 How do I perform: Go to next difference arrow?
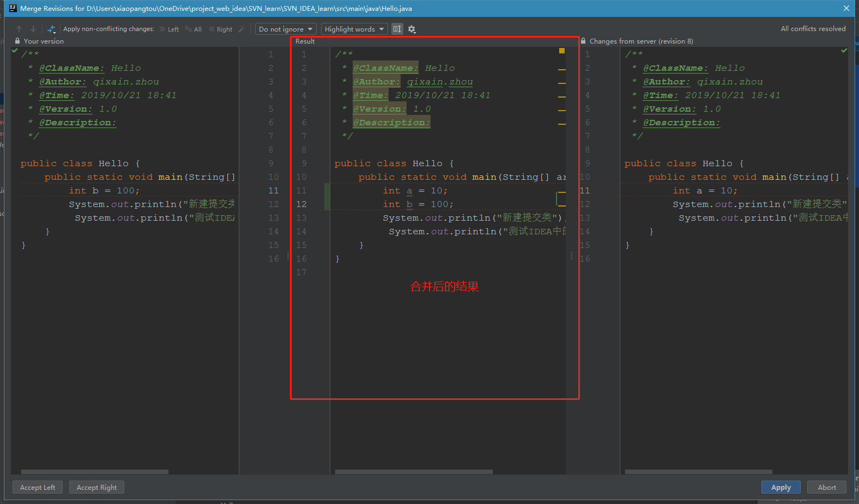[x=33, y=29]
